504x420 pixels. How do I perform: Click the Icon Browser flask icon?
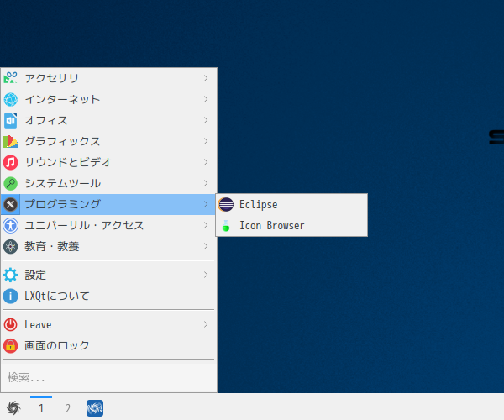226,226
